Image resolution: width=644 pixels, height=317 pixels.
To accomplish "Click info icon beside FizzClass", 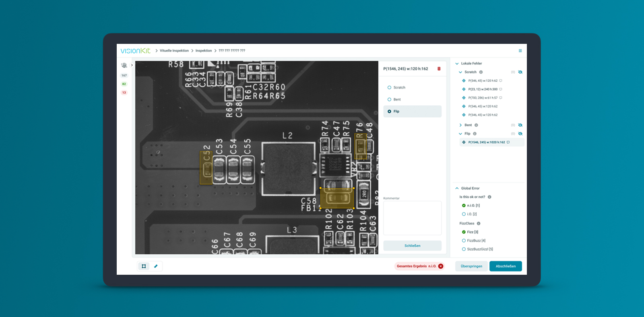I will tap(479, 223).
